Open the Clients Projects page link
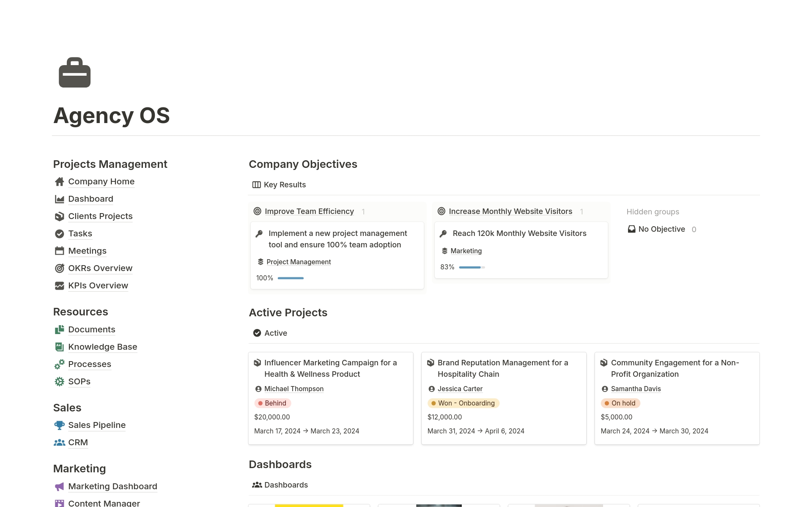The image size is (812, 507). (100, 216)
